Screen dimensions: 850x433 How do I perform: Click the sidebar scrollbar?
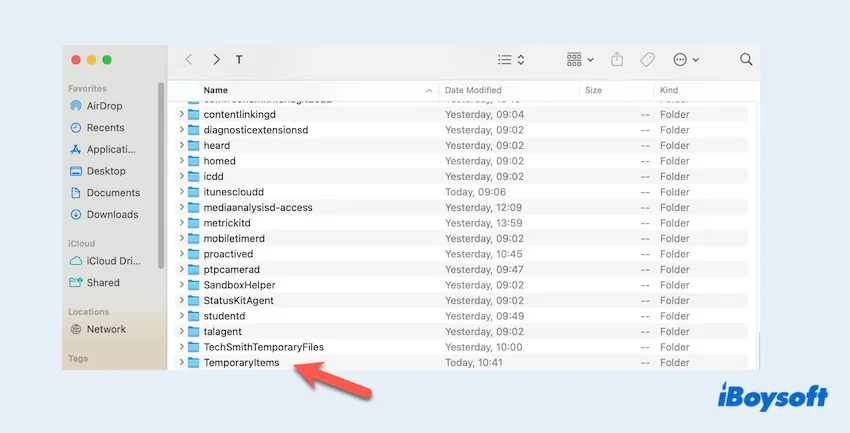161,175
